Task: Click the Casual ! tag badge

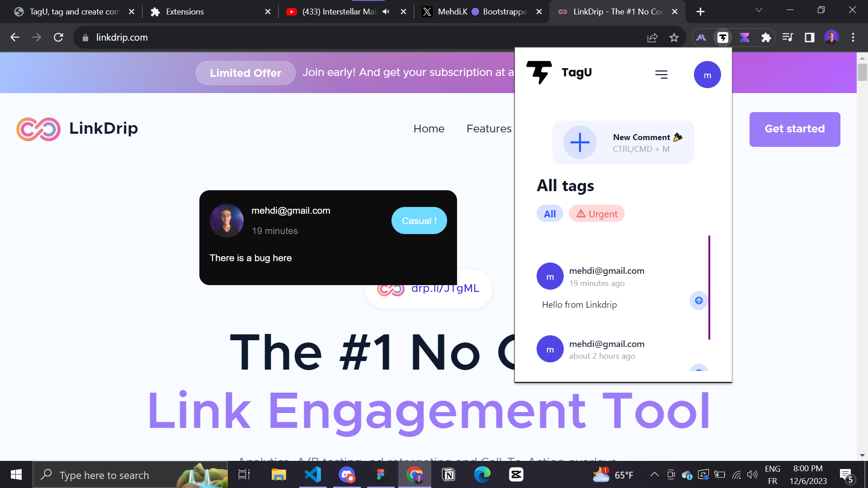Action: (419, 221)
